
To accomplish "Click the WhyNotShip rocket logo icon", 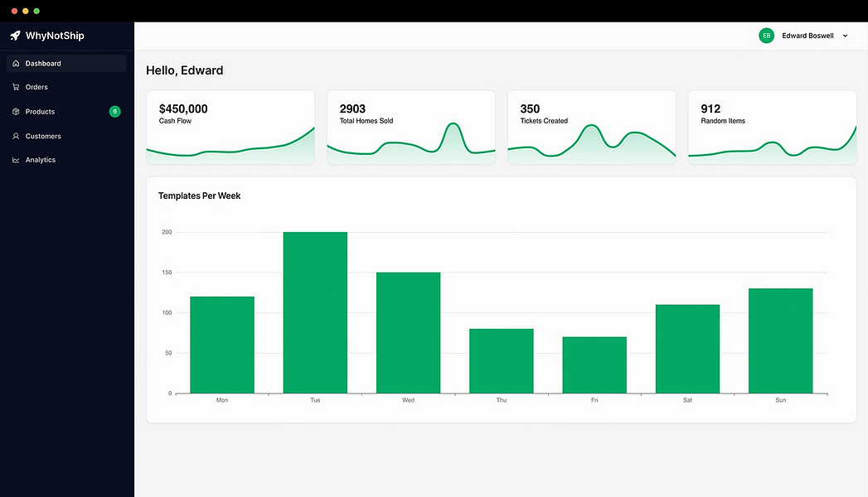I will coord(15,36).
